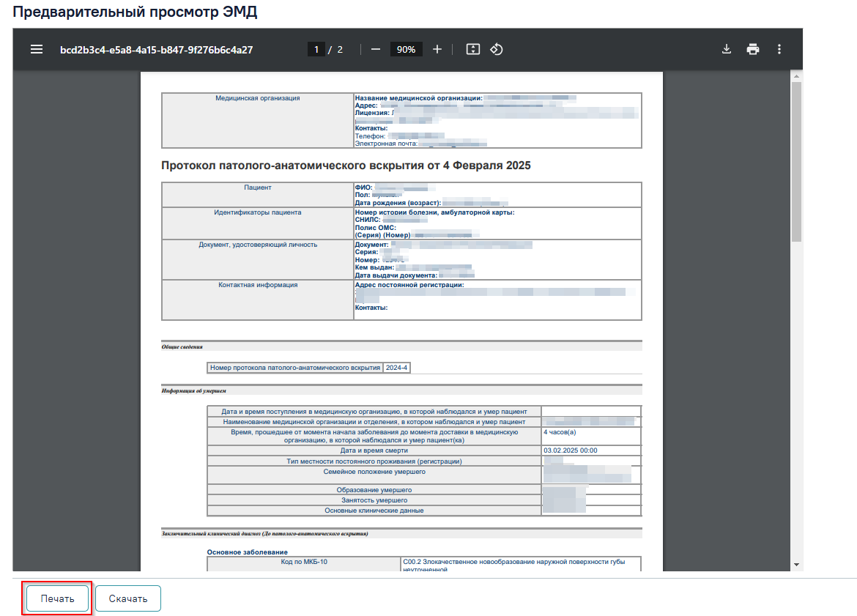Screen dimensions: 857x616
Task: Click the scrollbar down arrow
Action: point(796,565)
